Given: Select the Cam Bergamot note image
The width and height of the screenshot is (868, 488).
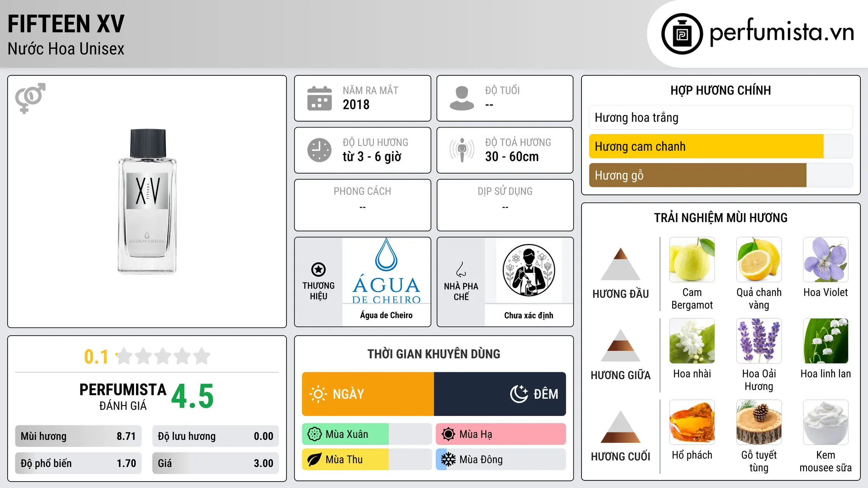Looking at the screenshot, I should click(692, 260).
